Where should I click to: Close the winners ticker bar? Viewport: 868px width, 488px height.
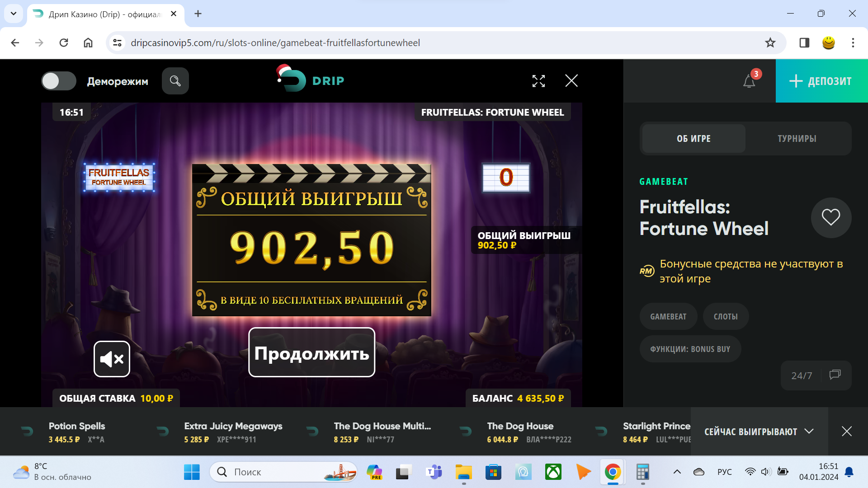click(x=847, y=432)
